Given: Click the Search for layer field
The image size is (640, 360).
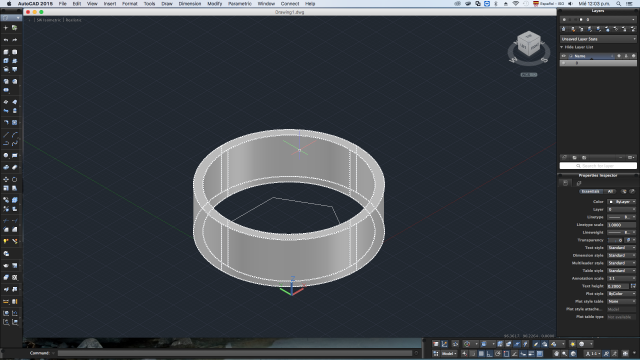Looking at the screenshot, I should tap(598, 166).
